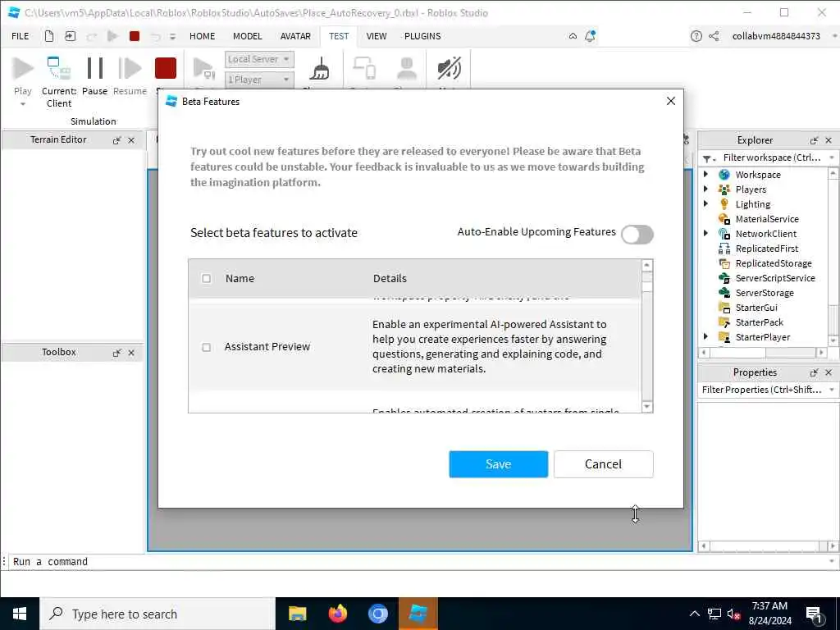Check the select-all checkbox beside Name header

tap(206, 279)
